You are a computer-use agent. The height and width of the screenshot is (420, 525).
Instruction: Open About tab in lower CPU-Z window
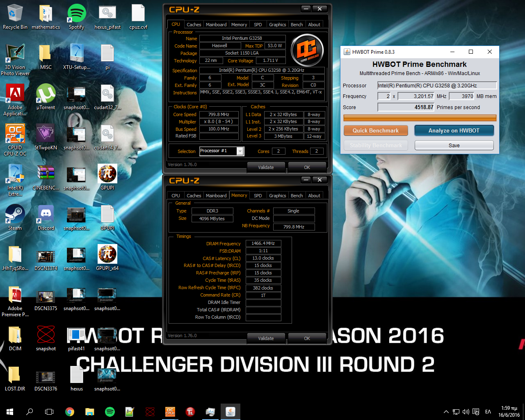click(x=314, y=196)
